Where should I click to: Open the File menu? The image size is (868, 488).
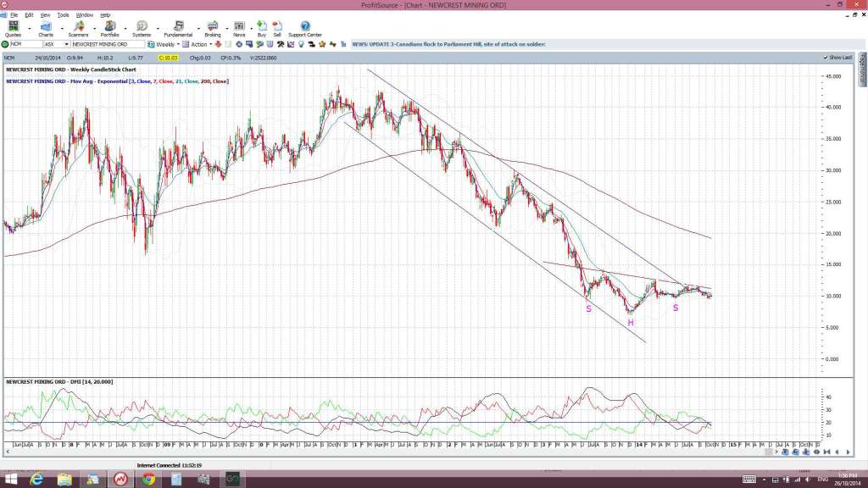[14, 15]
